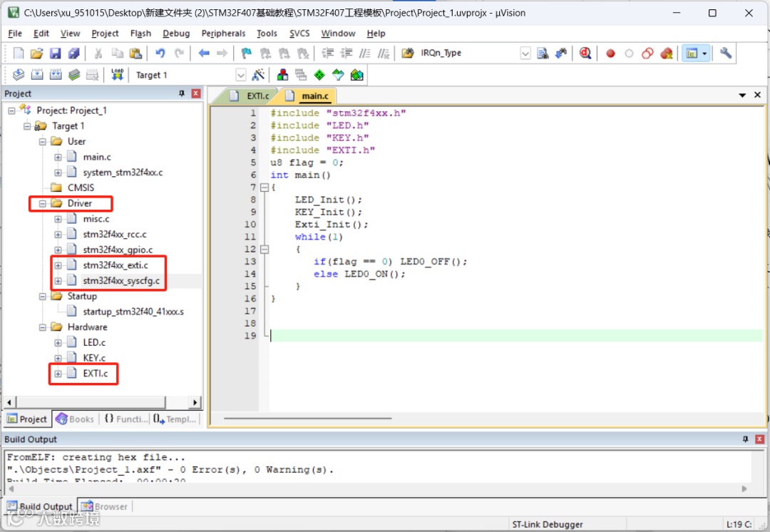The image size is (770, 532).
Task: Expand stm32f4xx_exti.c file node
Action: tap(58, 266)
